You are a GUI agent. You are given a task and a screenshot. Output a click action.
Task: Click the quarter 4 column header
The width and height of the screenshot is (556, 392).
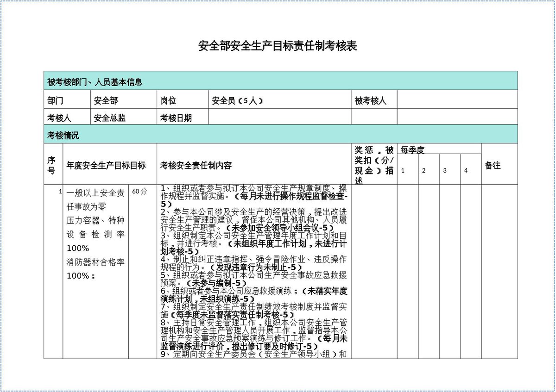coord(471,169)
